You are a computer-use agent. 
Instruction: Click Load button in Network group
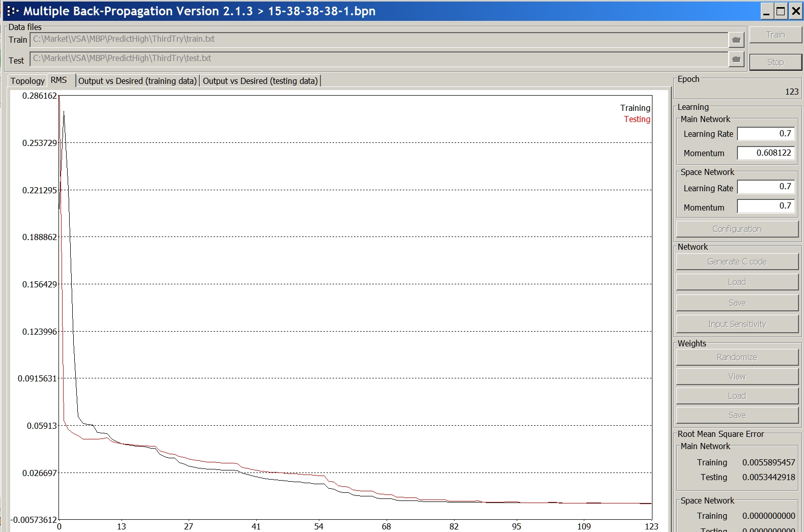pyautogui.click(x=736, y=282)
